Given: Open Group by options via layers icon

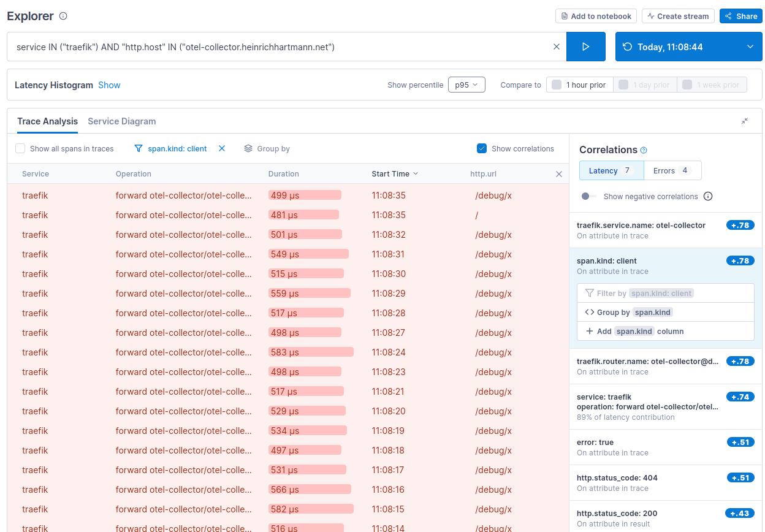Looking at the screenshot, I should coord(248,148).
